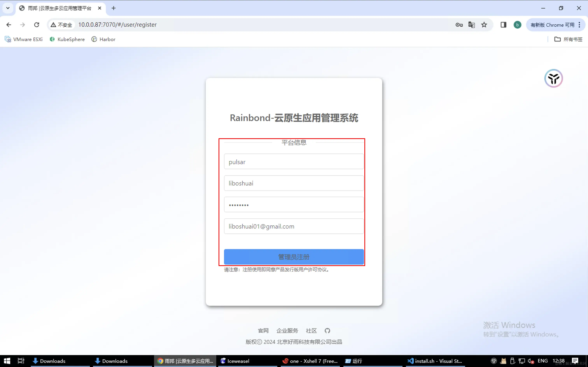588x367 pixels.
Task: Open the Chrome three-dot menu
Action: (x=579, y=25)
